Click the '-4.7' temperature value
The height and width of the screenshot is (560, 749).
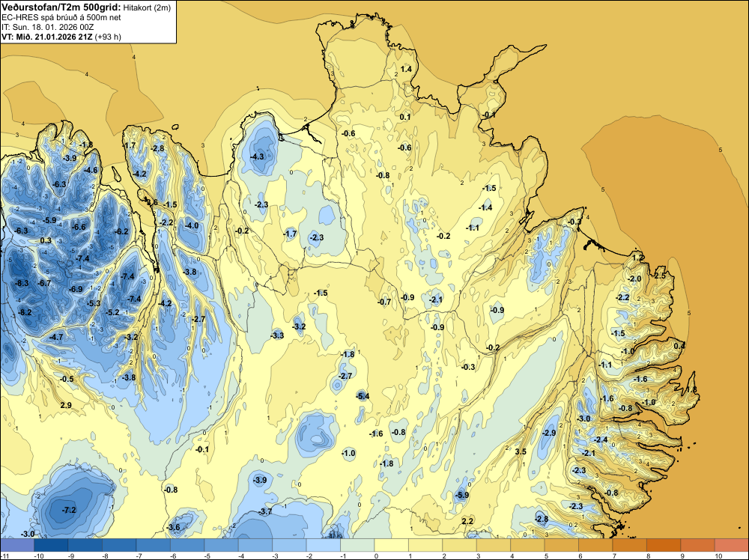pyautogui.click(x=56, y=337)
